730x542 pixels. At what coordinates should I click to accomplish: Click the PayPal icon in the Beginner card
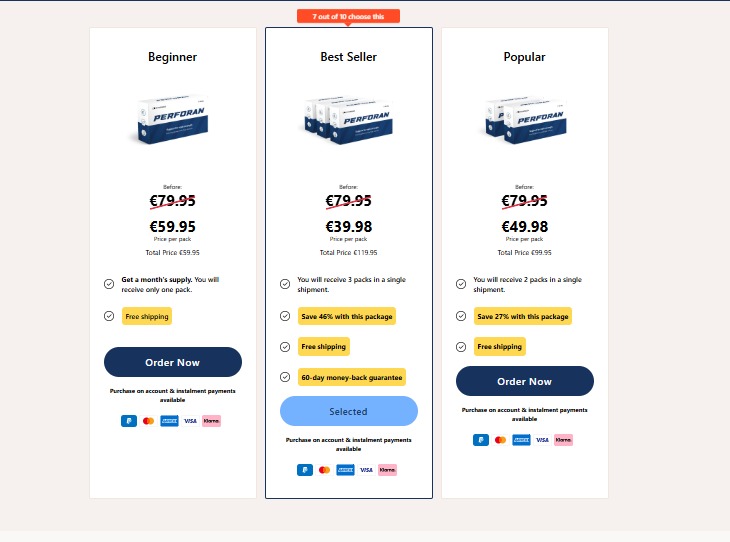[129, 421]
